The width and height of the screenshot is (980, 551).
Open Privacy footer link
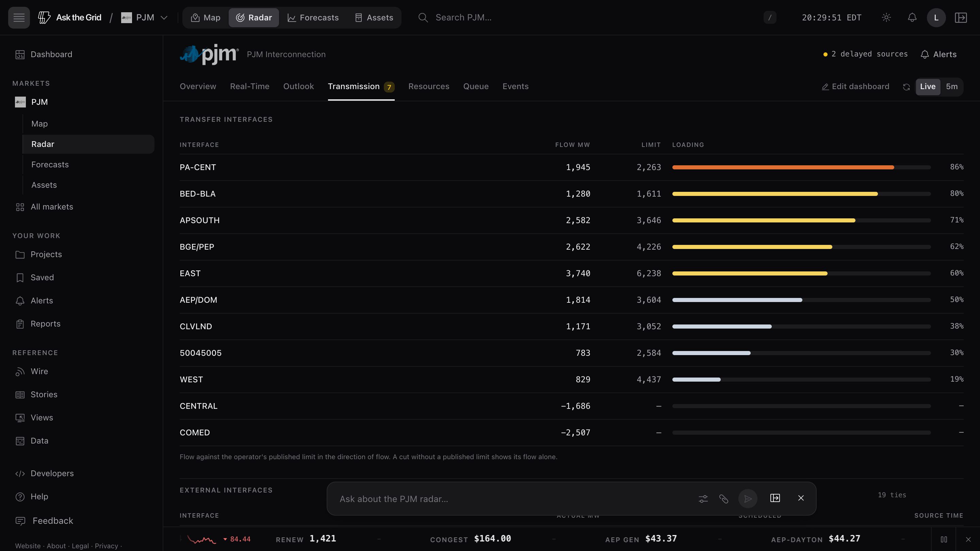click(x=106, y=546)
